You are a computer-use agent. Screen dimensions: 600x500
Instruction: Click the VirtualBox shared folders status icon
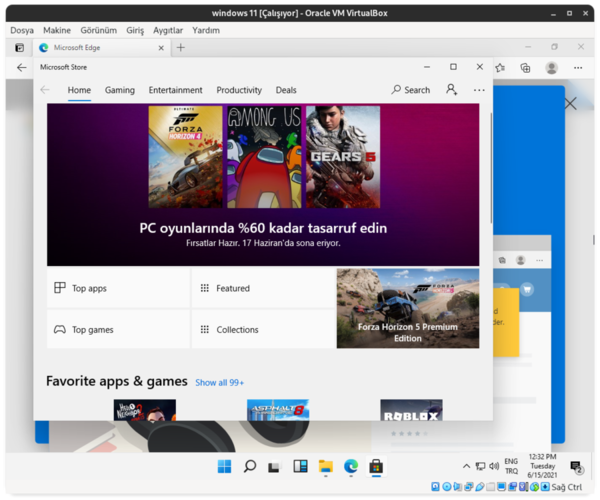[x=490, y=487]
